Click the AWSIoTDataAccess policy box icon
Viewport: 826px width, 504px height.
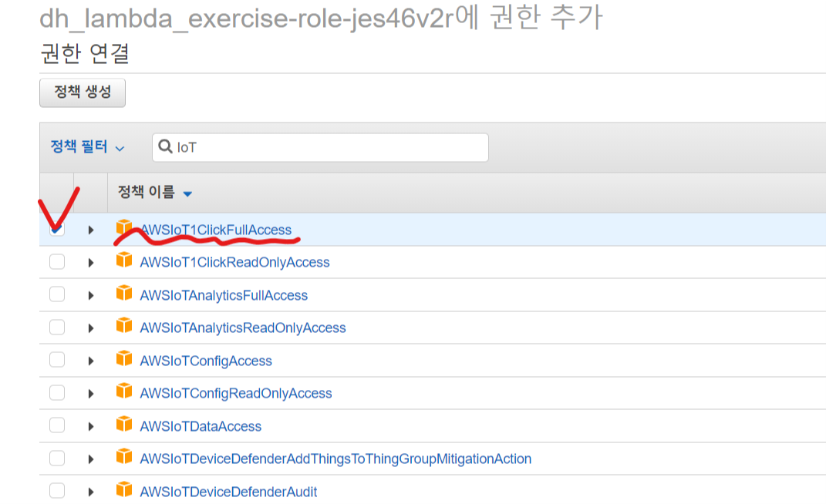pos(124,424)
